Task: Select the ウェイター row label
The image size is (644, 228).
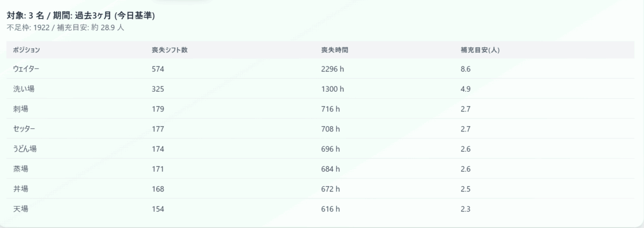Action: pos(26,69)
